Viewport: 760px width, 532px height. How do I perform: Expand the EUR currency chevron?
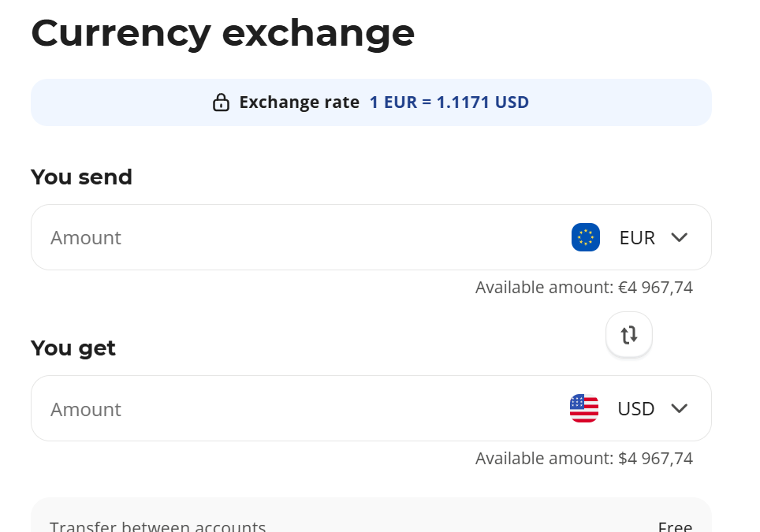coord(679,237)
